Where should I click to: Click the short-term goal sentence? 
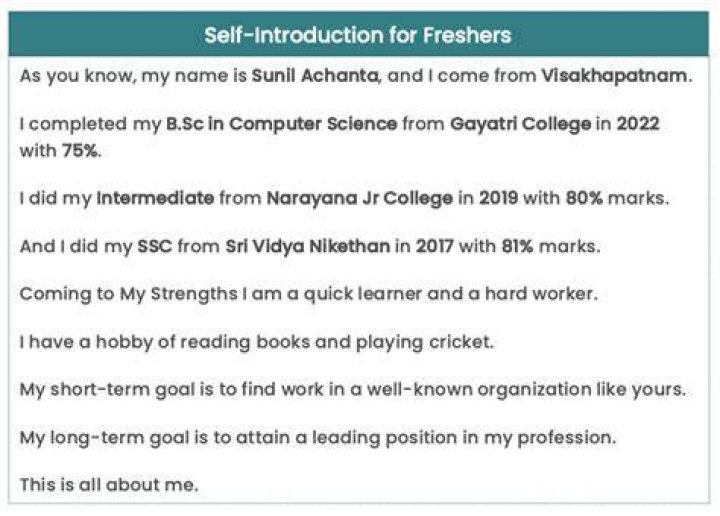point(353,390)
